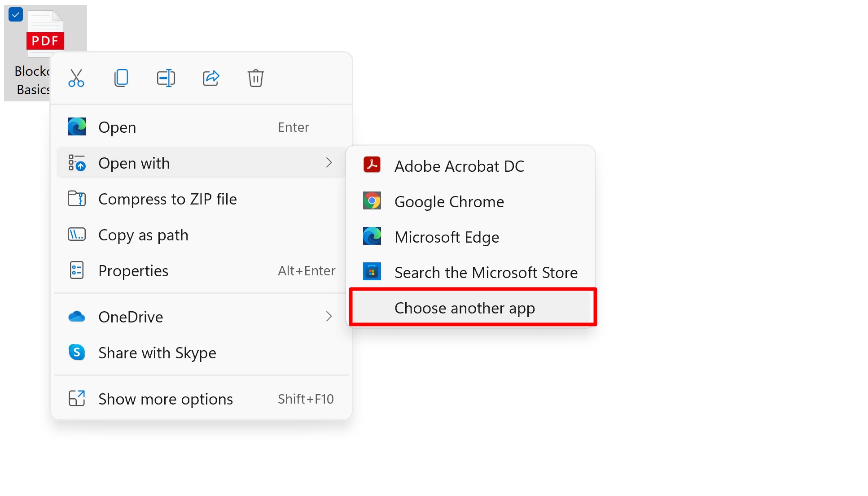
Task: Click the Cut scissors icon
Action: [x=76, y=78]
